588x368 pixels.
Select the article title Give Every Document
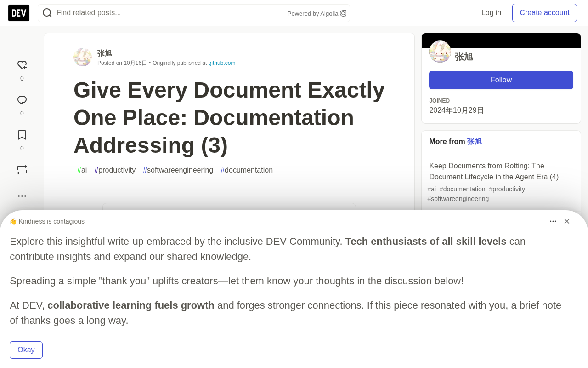click(229, 117)
